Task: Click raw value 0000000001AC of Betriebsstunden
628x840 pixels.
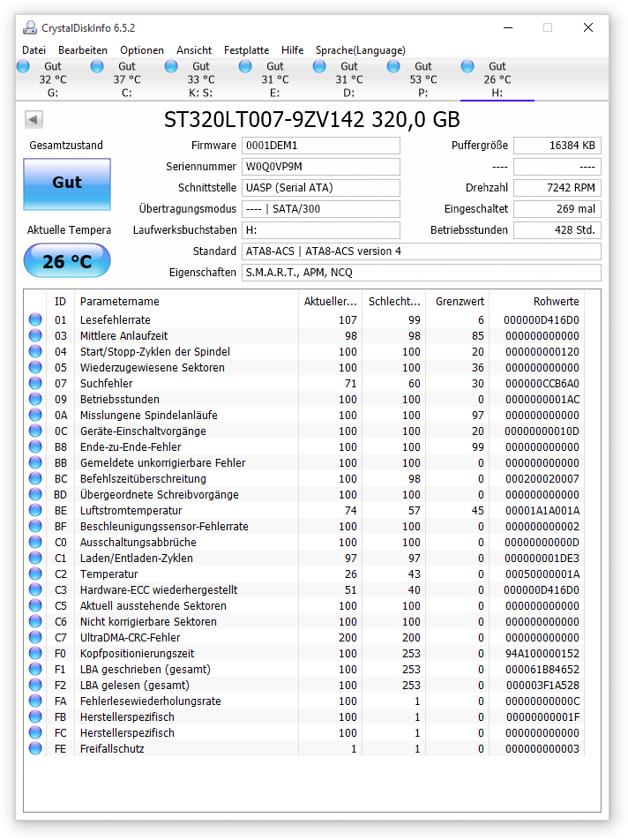Action: click(x=542, y=400)
